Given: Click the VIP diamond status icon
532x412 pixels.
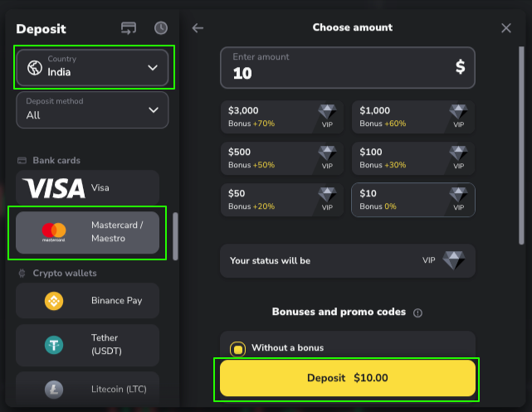Looking at the screenshot, I should 453,260.
